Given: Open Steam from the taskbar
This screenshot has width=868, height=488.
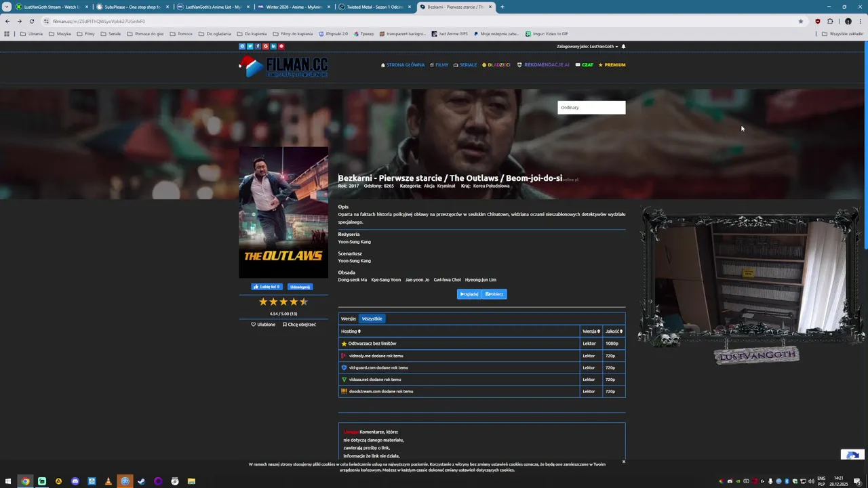Looking at the screenshot, I should click(x=142, y=481).
